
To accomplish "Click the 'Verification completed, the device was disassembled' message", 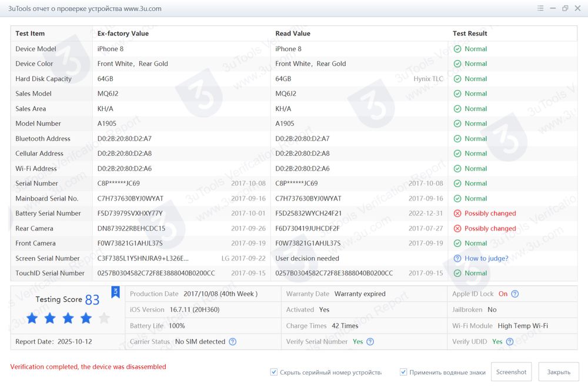I will [88, 366].
